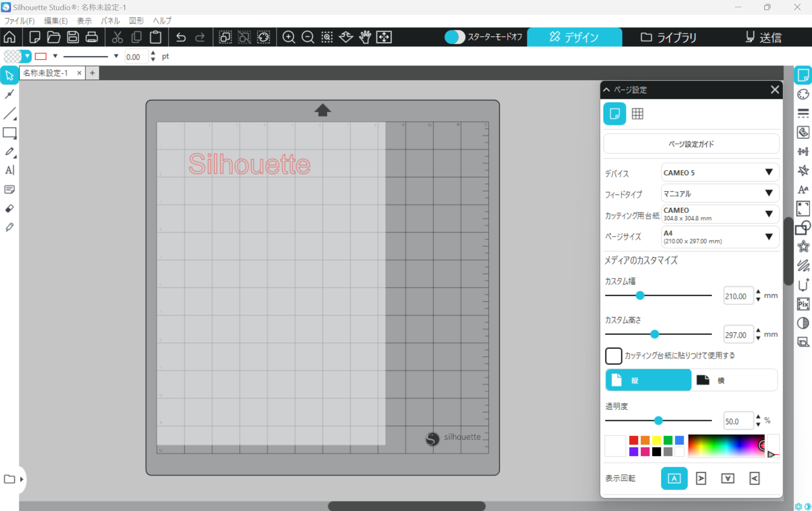Open the Library folder at bottom left
812x511 pixels.
(x=9, y=479)
